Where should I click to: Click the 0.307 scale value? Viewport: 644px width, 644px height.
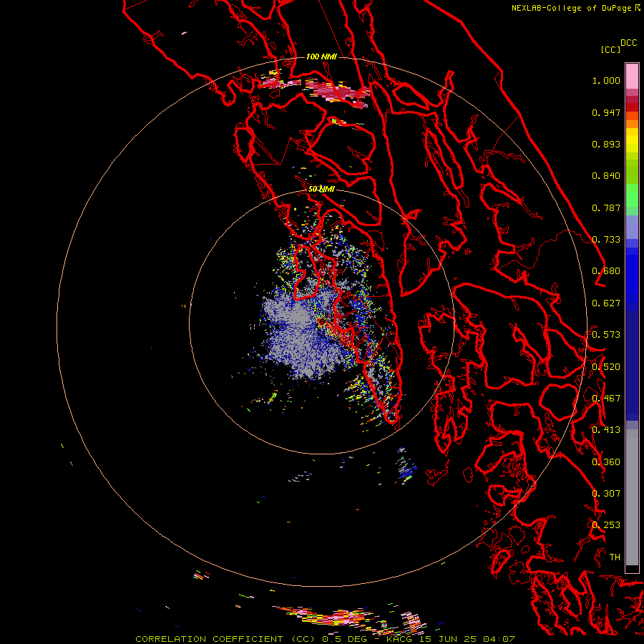[x=606, y=494]
